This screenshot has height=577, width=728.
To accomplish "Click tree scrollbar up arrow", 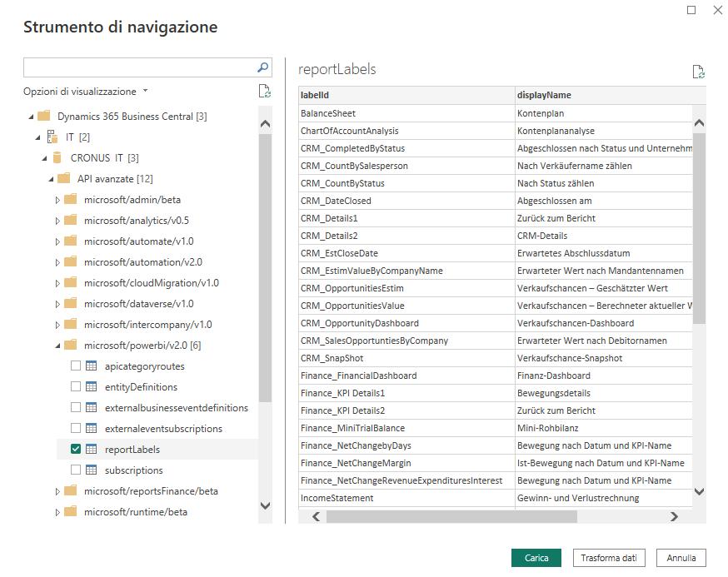I will tap(265, 123).
